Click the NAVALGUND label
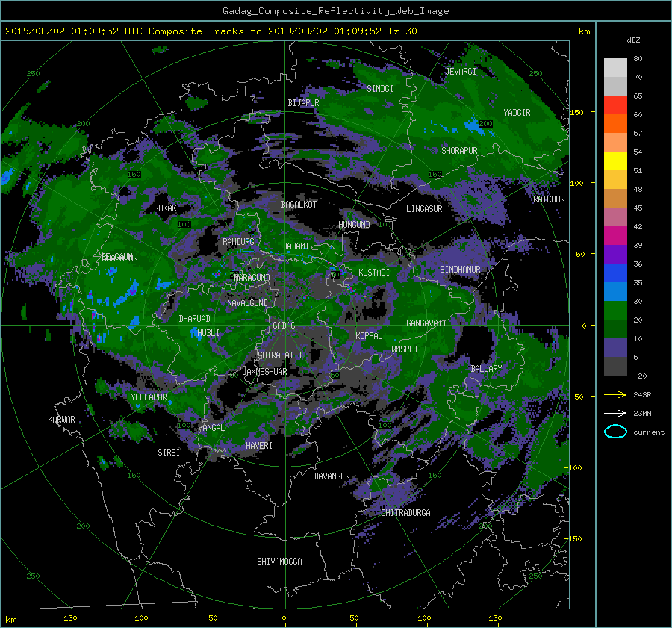This screenshot has height=628, width=672. pyautogui.click(x=247, y=303)
